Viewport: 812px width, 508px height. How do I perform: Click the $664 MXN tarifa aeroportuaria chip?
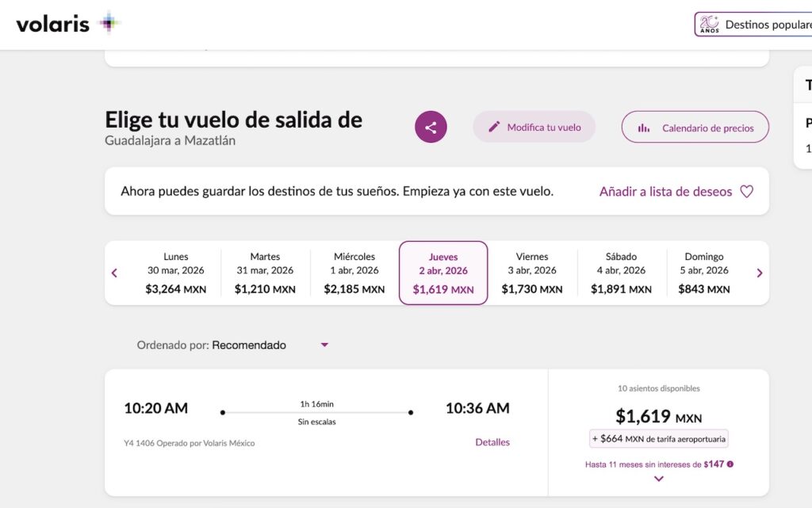[658, 438]
